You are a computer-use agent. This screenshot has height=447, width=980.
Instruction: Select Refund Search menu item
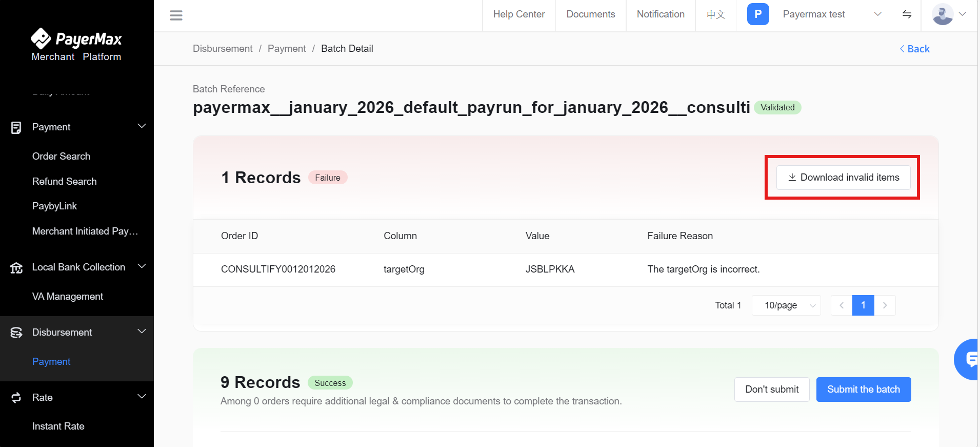64,181
